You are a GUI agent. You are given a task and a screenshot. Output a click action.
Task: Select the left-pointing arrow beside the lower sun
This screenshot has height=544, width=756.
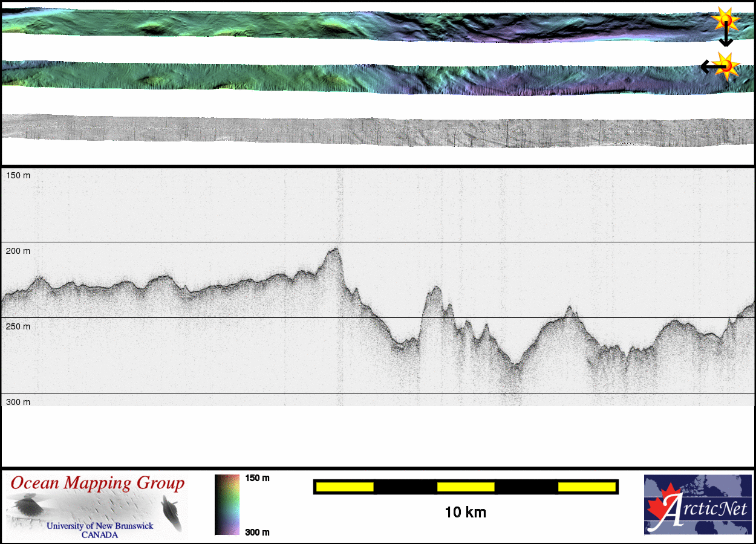(x=707, y=66)
